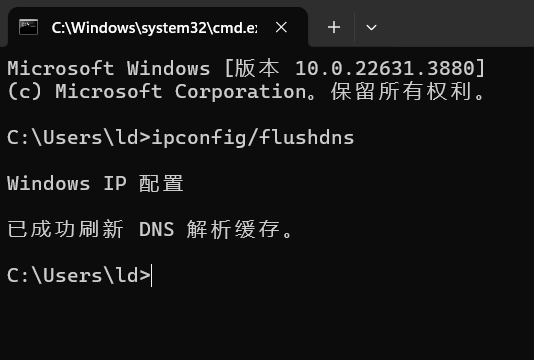Image resolution: width=534 pixels, height=360 pixels.
Task: Click the last C:\Users\ld> prompt text
Action: (x=79, y=275)
